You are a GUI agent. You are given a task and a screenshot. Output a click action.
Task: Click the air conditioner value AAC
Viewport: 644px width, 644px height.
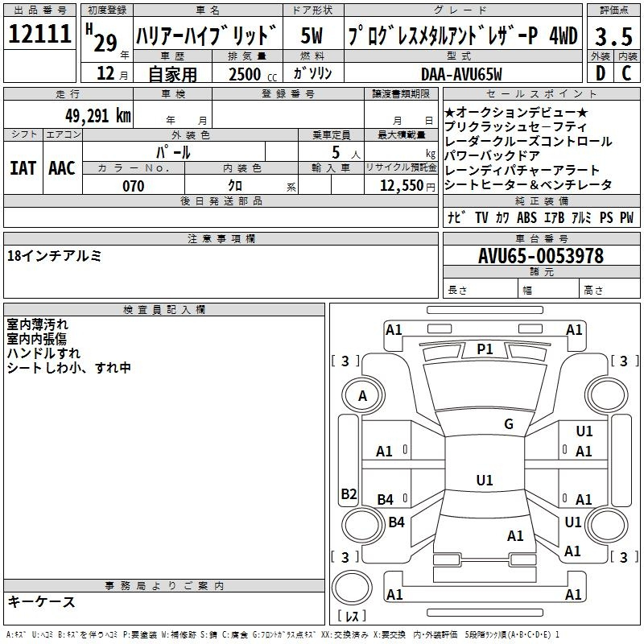(62, 168)
